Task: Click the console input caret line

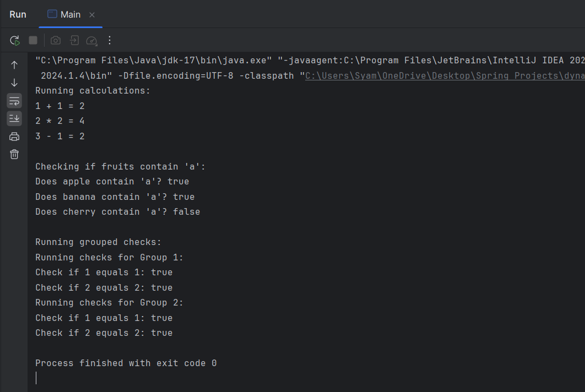Action: 37,378
